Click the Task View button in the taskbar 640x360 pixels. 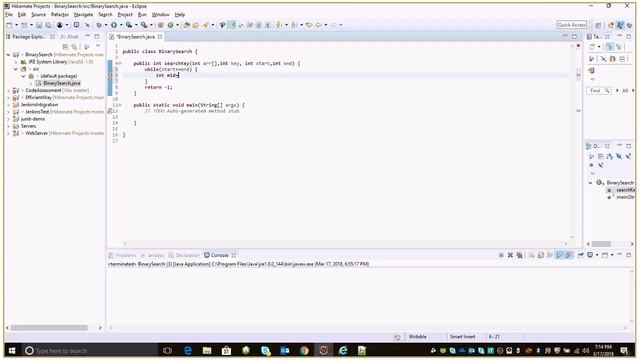[167, 351]
